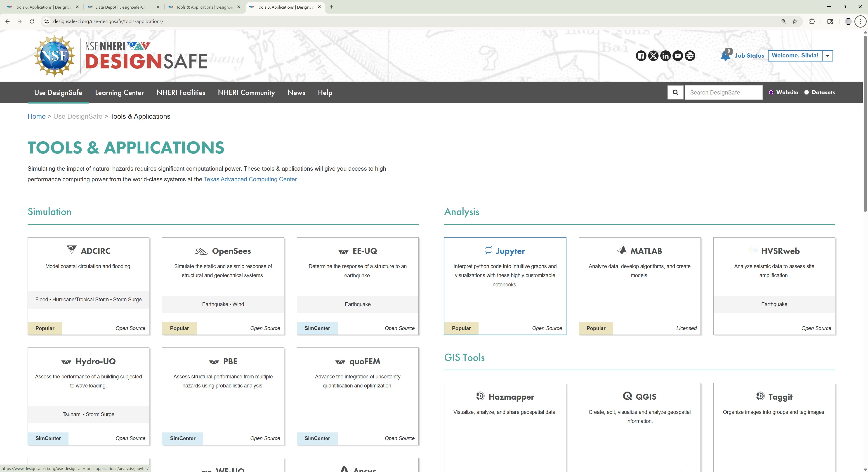The height and width of the screenshot is (472, 868).
Task: Open the OpenSees tool card
Action: tap(223, 286)
